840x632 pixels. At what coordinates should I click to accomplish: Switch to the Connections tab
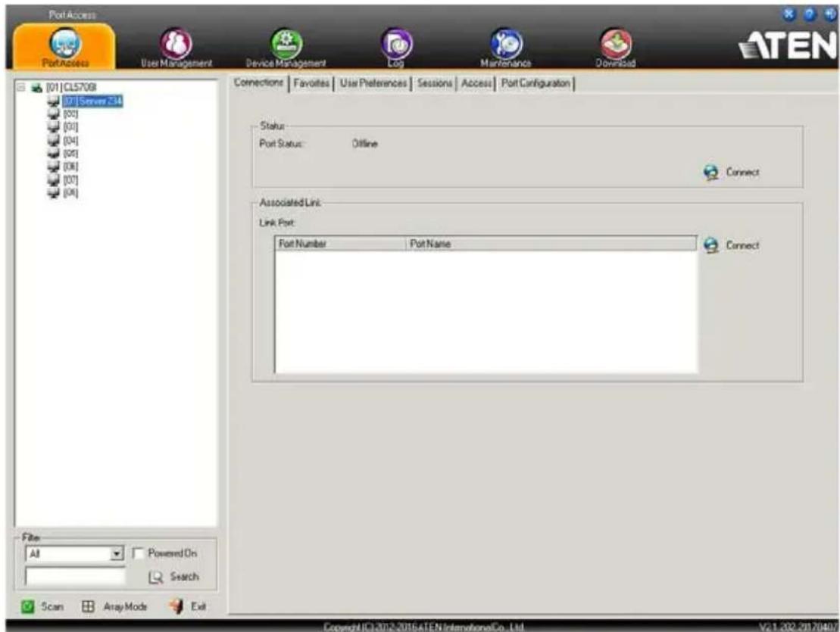pos(259,83)
